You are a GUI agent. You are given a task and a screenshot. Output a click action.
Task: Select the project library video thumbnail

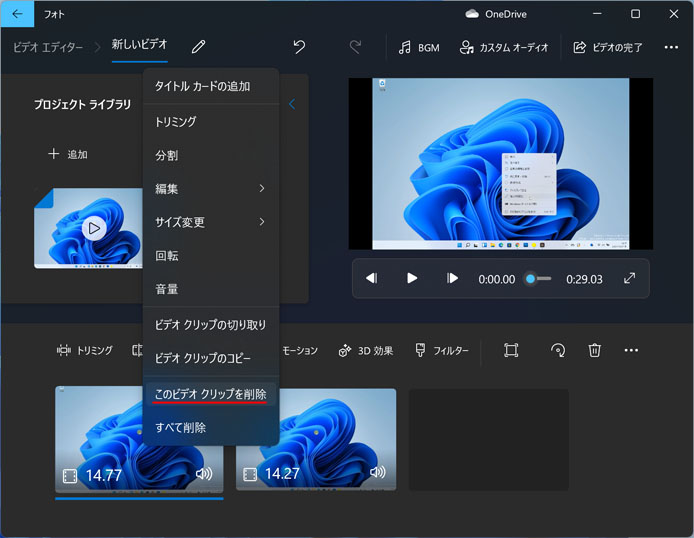89,228
